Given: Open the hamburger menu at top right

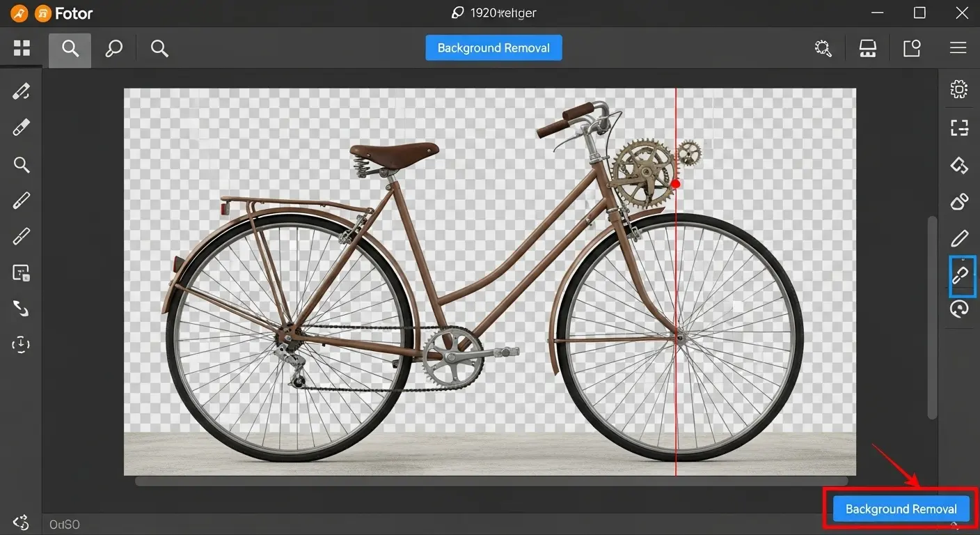Looking at the screenshot, I should click(x=958, y=48).
